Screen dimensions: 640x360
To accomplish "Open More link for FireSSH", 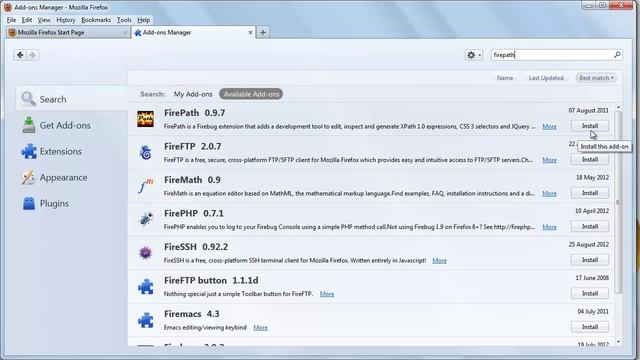I will pos(439,260).
